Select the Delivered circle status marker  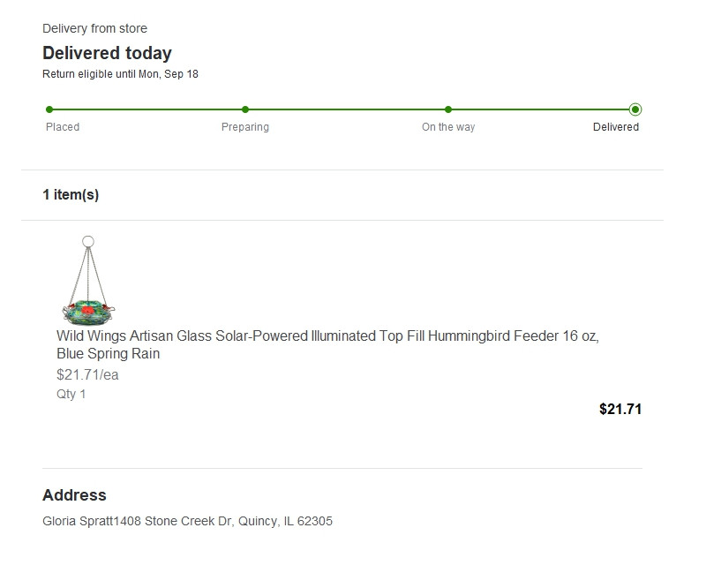[x=635, y=109]
